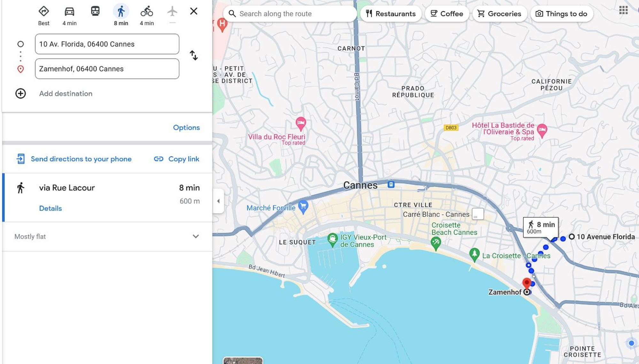Switch to driving mode car icon
639x364 pixels.
69,11
